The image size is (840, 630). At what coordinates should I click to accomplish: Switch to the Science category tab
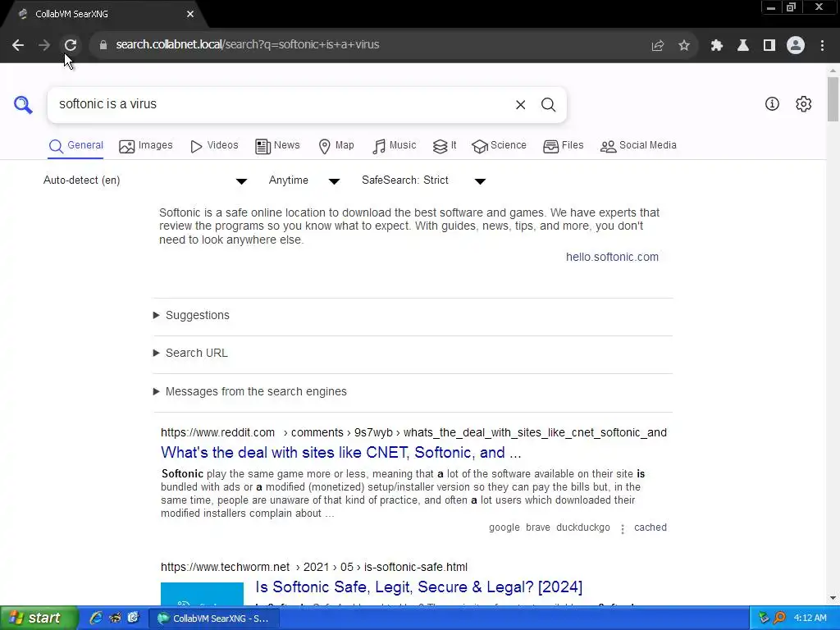499,146
